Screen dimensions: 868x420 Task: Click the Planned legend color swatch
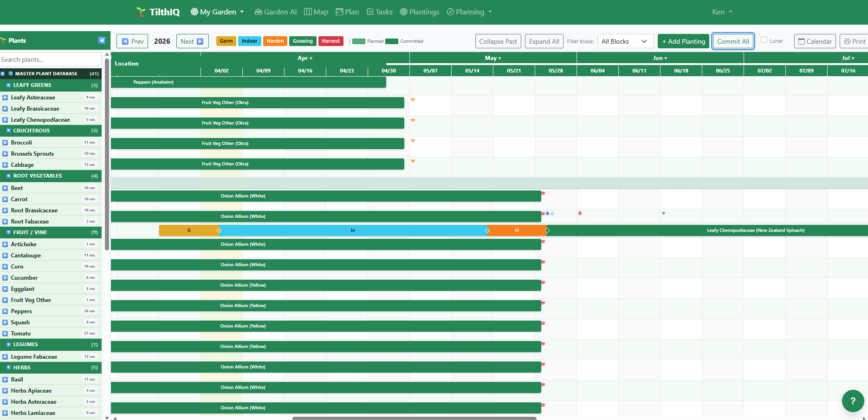pos(359,41)
